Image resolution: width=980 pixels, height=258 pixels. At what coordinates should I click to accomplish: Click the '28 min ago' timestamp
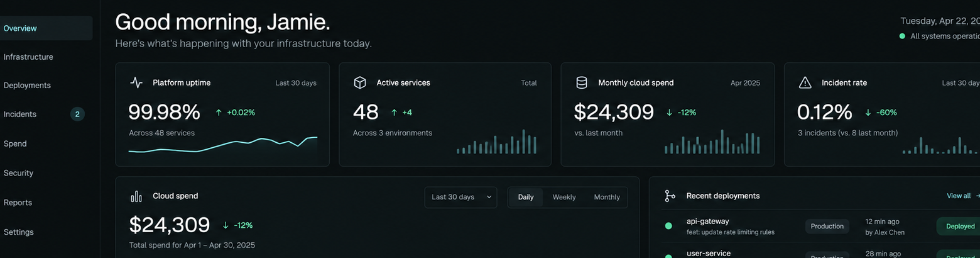(x=882, y=253)
